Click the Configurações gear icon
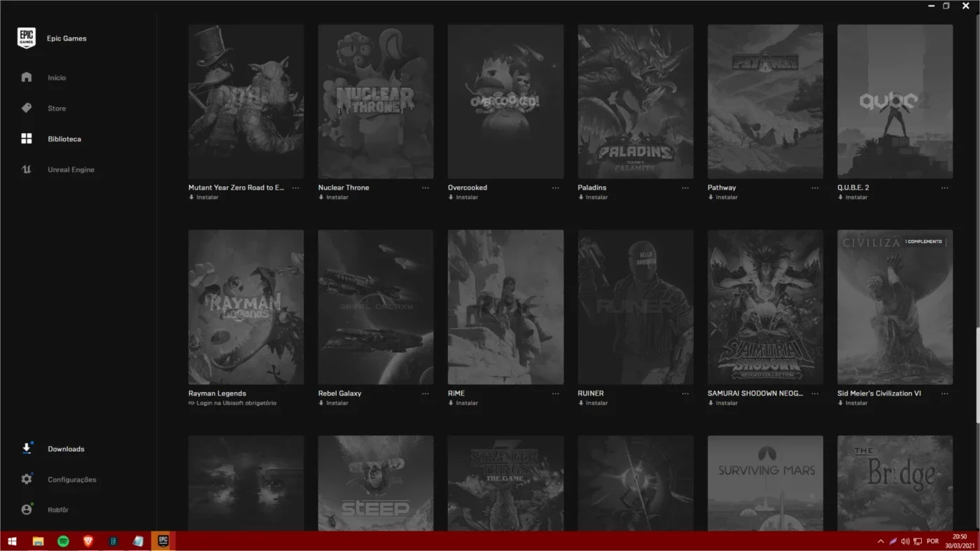 pyautogui.click(x=27, y=480)
